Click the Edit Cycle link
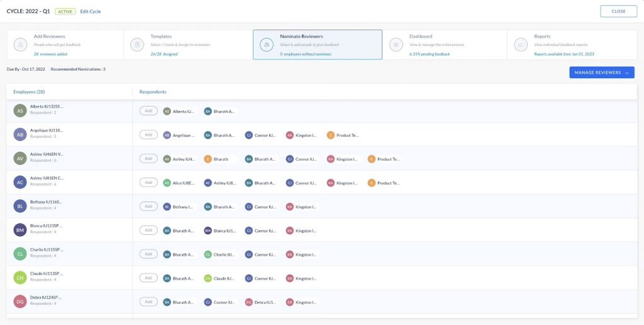 91,11
